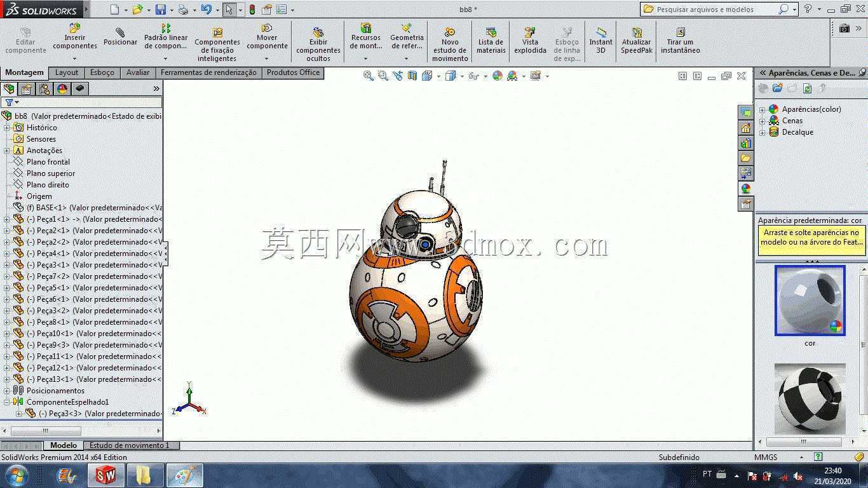Click Mover componente tool
Image resolution: width=868 pixels, height=488 pixels.
coord(268,37)
